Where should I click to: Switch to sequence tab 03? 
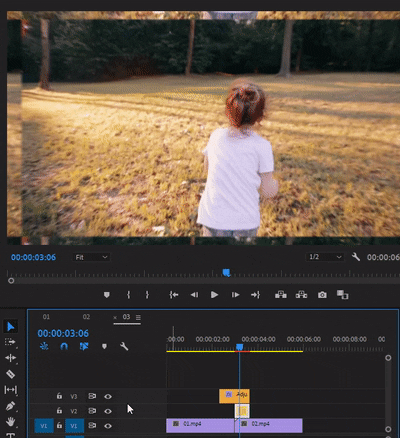click(x=126, y=317)
